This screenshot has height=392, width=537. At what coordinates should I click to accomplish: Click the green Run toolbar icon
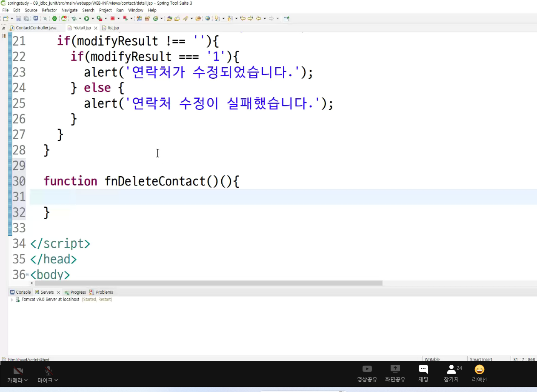(87, 19)
